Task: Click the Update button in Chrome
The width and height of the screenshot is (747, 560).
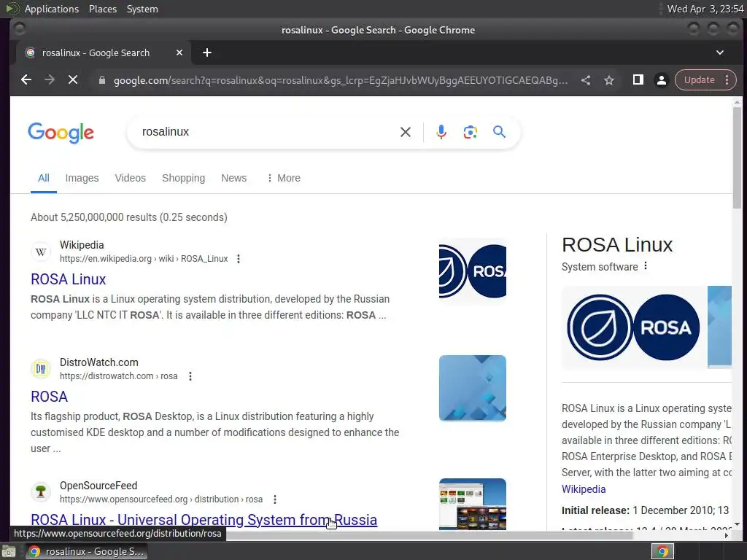Action: (700, 80)
